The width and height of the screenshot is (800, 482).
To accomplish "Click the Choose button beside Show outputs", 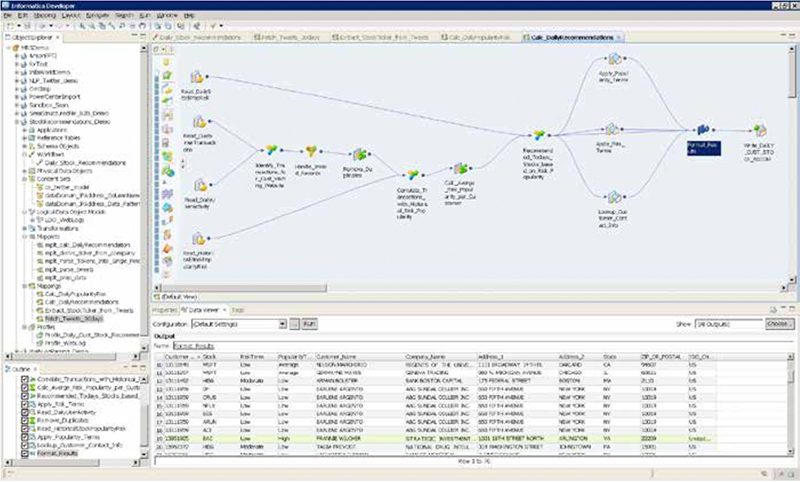I will pyautogui.click(x=779, y=325).
